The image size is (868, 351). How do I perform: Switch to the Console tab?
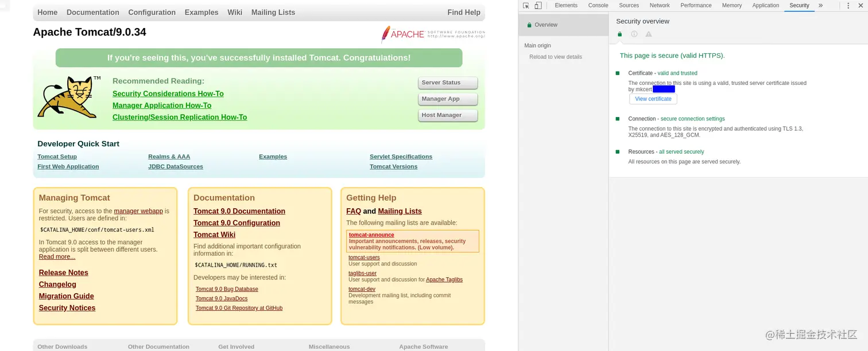point(598,6)
